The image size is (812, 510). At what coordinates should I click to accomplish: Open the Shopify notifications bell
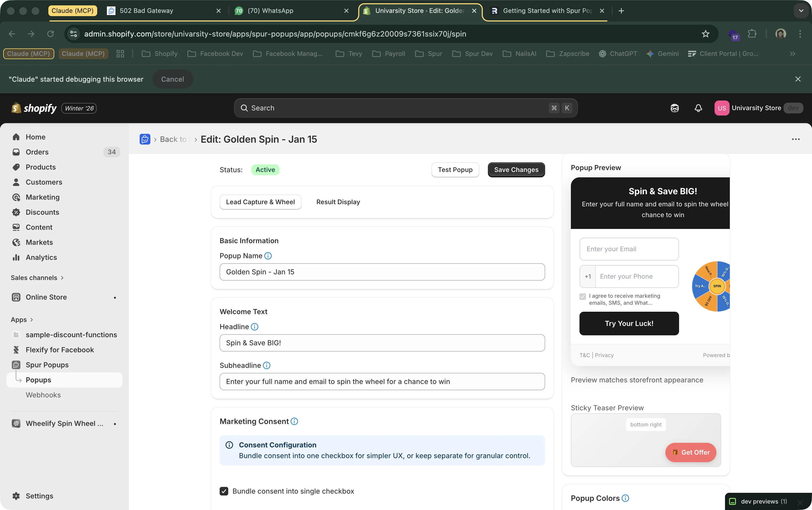click(698, 108)
